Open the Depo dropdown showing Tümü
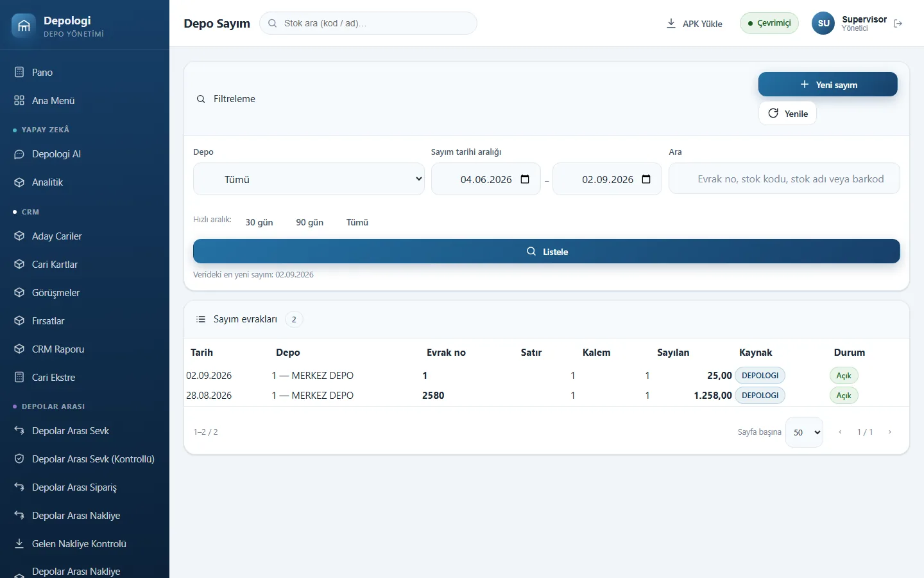 [309, 179]
